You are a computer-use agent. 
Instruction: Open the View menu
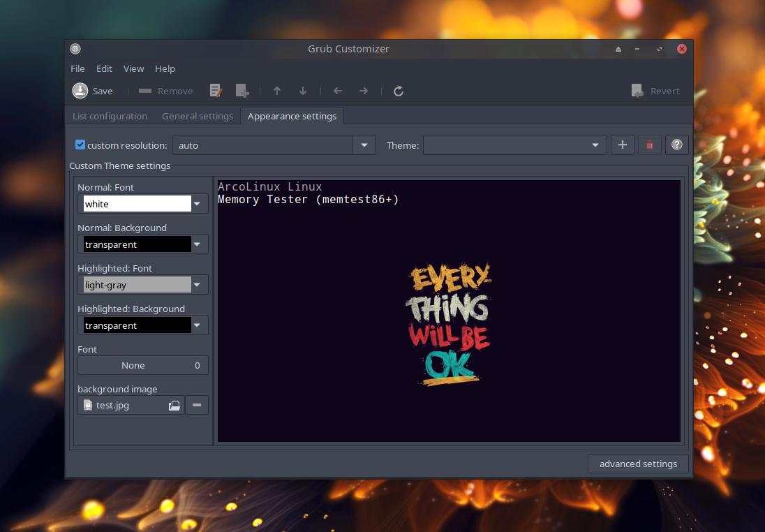pos(133,68)
